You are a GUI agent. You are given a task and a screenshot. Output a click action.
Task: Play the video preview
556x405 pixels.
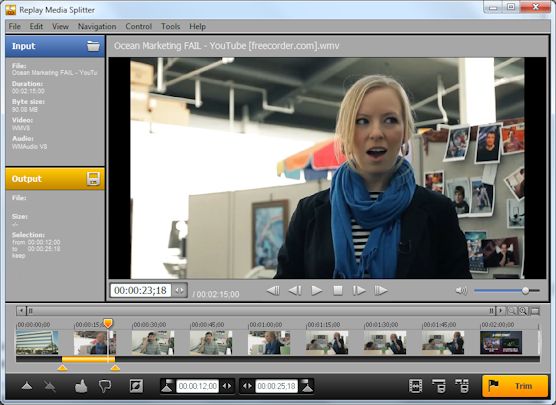(316, 291)
